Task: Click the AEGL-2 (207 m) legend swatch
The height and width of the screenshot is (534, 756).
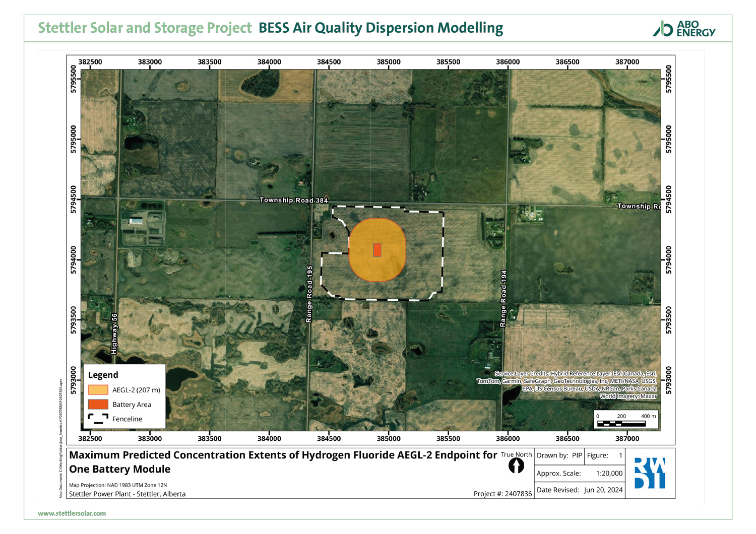Action: tap(98, 390)
